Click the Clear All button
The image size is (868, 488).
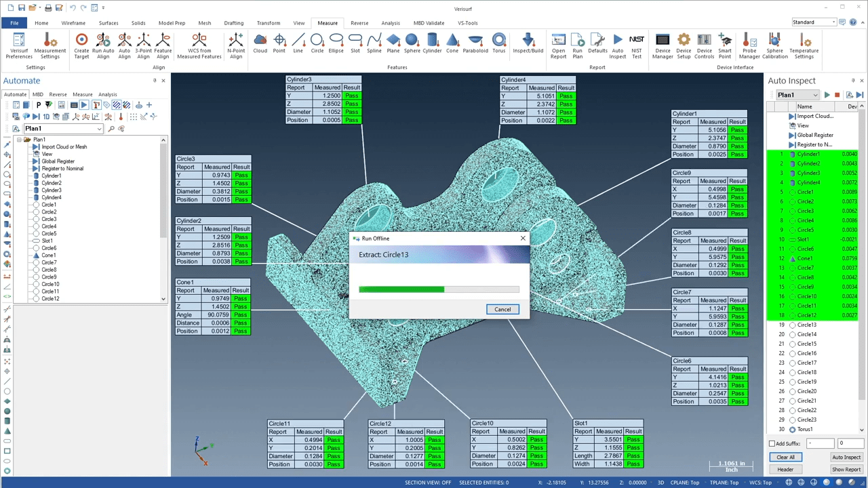[x=785, y=457]
